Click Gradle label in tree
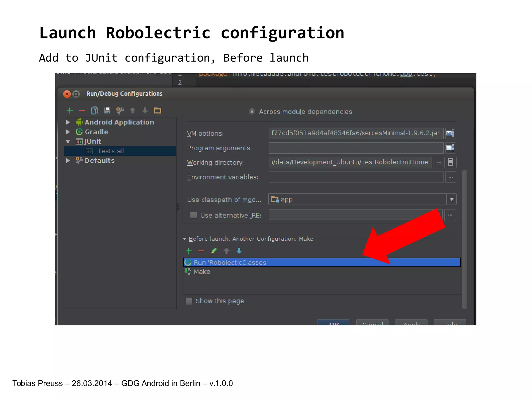 (96, 132)
